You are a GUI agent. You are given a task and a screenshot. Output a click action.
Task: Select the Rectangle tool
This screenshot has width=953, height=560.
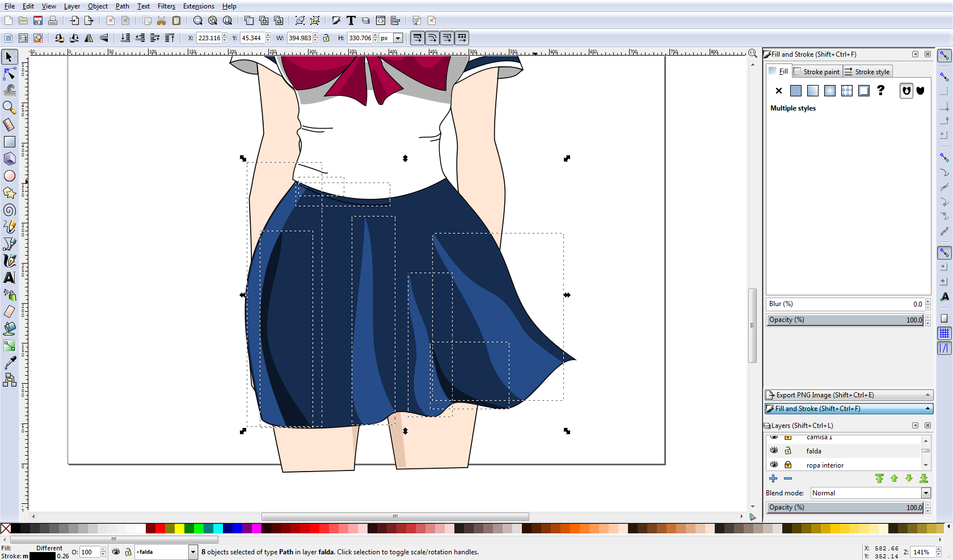[x=9, y=142]
